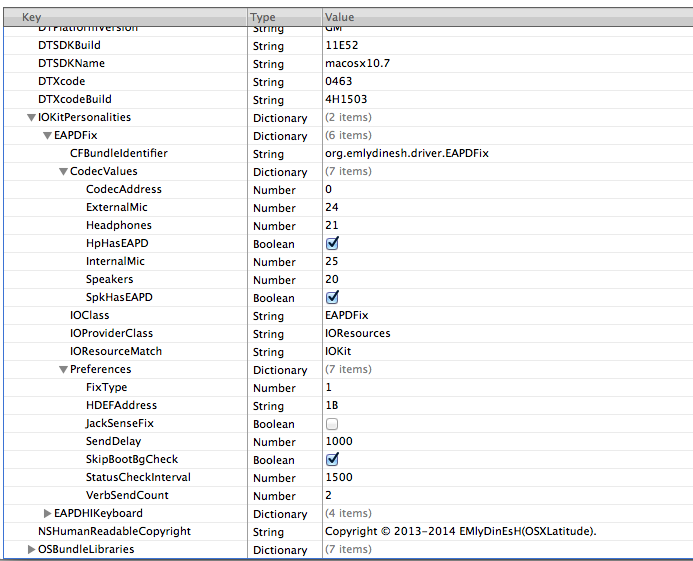Toggle the HpHasEAPD checkbox
Viewport: 693px width, 561px height.
[x=332, y=243]
